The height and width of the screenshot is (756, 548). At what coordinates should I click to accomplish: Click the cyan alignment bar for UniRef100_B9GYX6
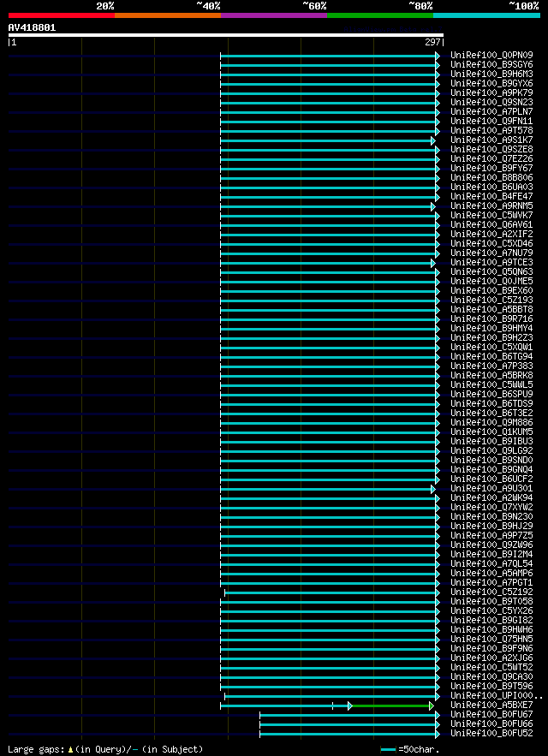(330, 84)
